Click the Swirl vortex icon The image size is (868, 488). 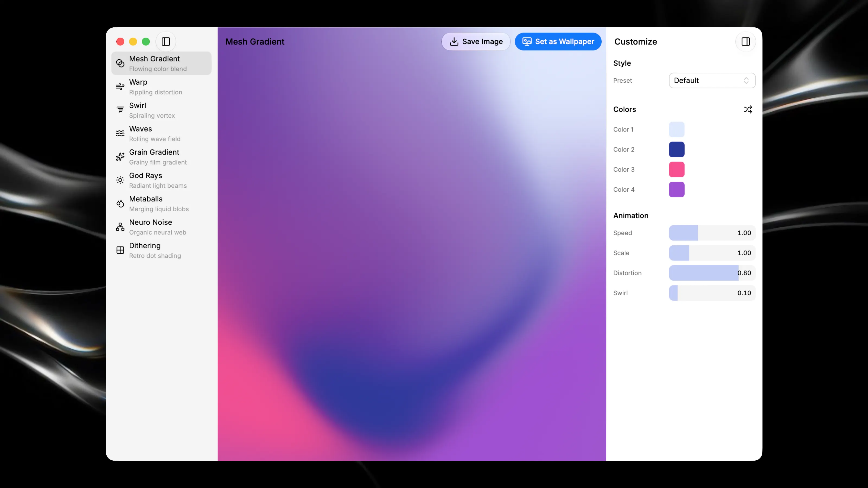120,110
